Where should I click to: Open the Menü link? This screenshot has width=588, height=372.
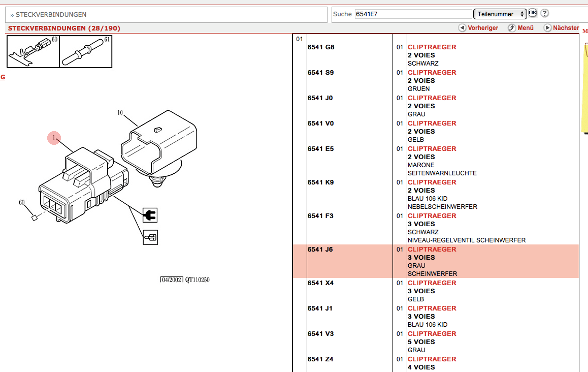click(526, 28)
